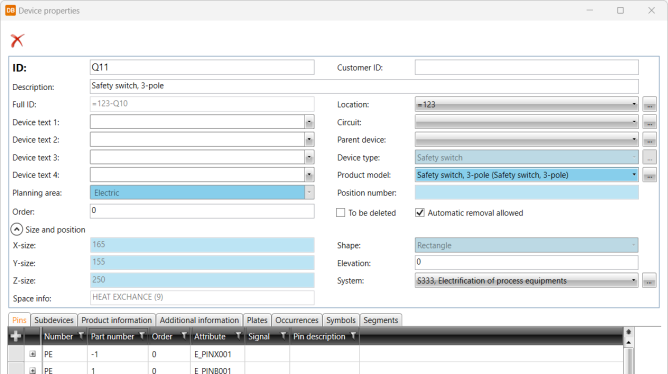Open the Planning area dropdown
668x374 pixels.
pyautogui.click(x=309, y=193)
